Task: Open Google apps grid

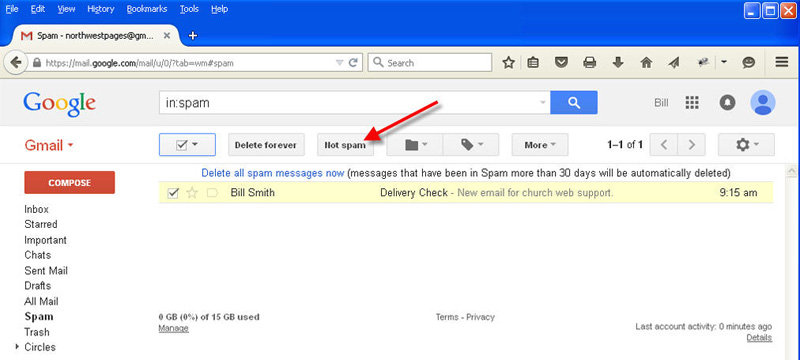Action: click(692, 102)
